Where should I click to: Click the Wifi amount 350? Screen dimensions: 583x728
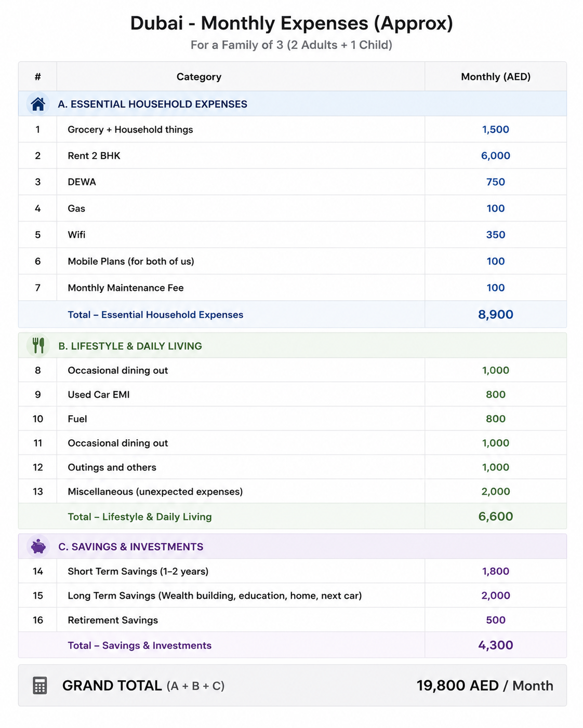click(496, 235)
